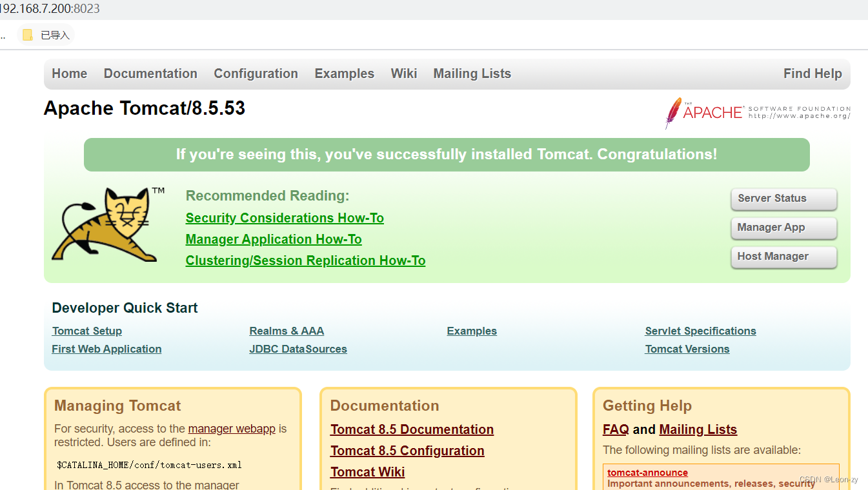868x490 pixels.
Task: Click the $CATALINA_HOME/conf/tomcat-users.xml path text
Action: point(149,465)
